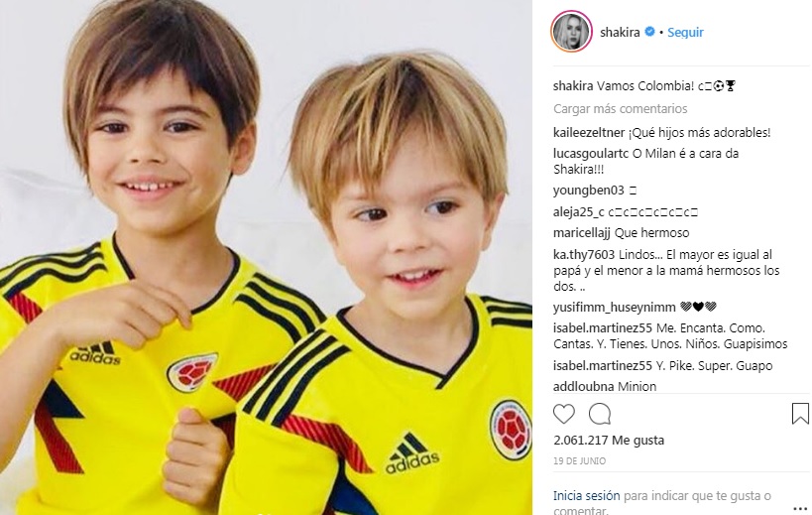Viewport: 812px width, 515px height.
Task: Open shakira username in header
Action: pyautogui.click(x=620, y=32)
